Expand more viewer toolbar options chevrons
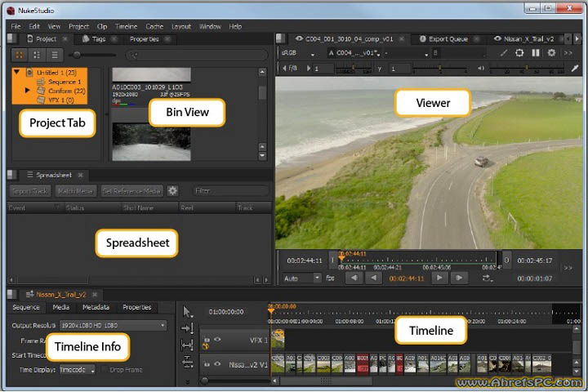588x392 pixels. click(568, 53)
